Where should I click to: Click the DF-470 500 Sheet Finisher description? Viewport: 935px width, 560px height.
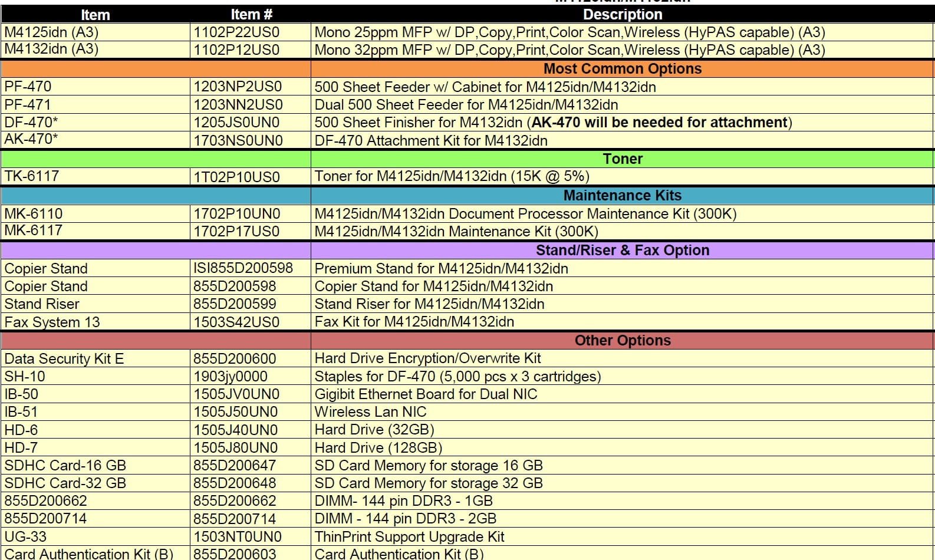pos(553,123)
